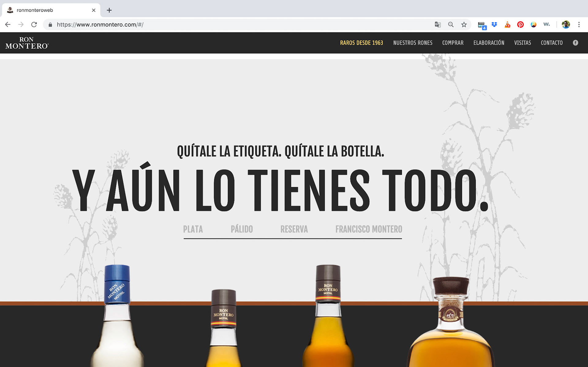Click the colorful circle extension icon
Viewport: 588px width, 367px height.
tap(533, 24)
